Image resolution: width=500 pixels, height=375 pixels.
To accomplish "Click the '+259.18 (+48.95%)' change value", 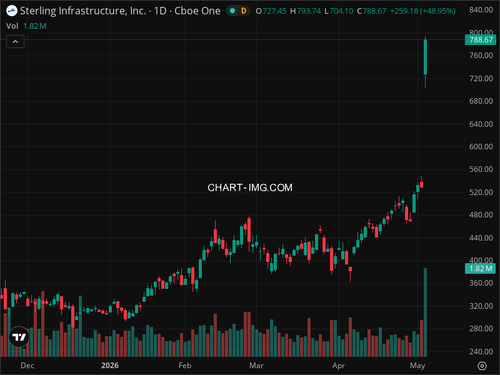I will (x=423, y=11).
